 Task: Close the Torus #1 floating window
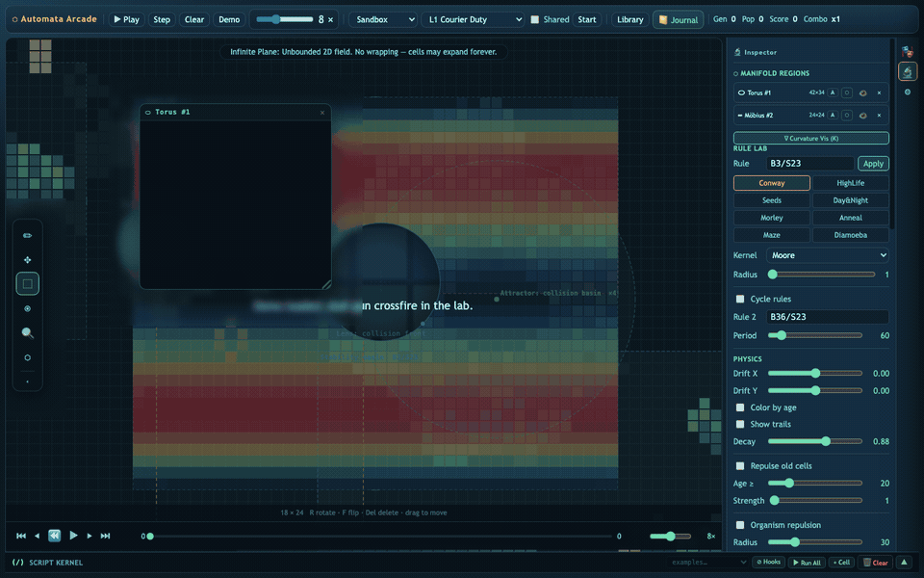point(322,112)
